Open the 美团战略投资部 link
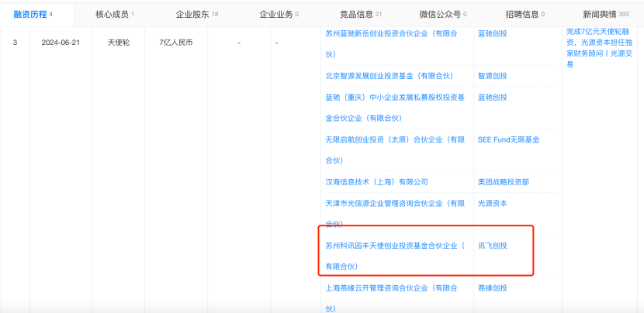The height and width of the screenshot is (313, 644). coord(504,182)
